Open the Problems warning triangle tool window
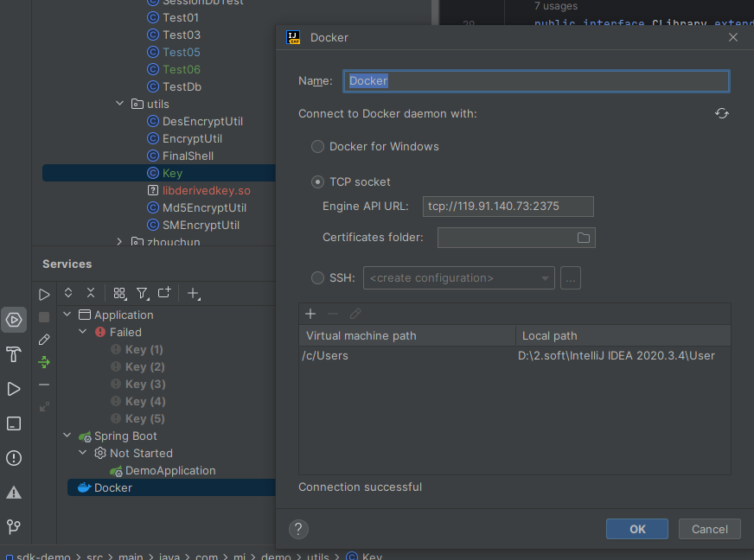This screenshot has height=560, width=754. pyautogui.click(x=14, y=492)
